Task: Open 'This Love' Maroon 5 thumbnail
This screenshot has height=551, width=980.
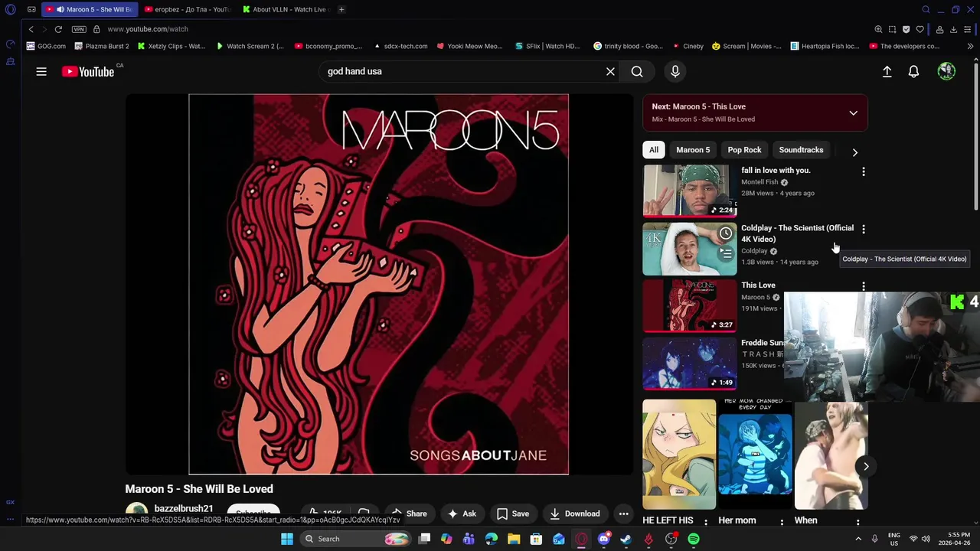Action: click(x=689, y=306)
